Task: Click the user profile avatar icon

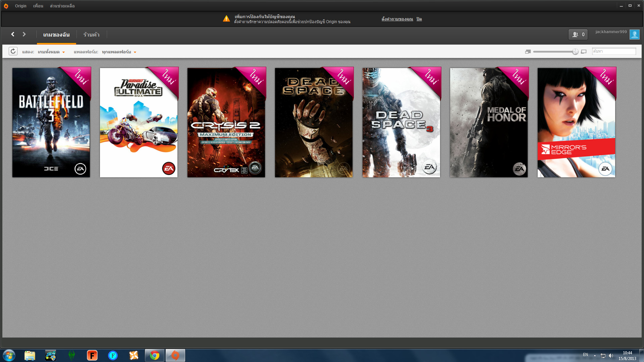Action: tap(634, 35)
